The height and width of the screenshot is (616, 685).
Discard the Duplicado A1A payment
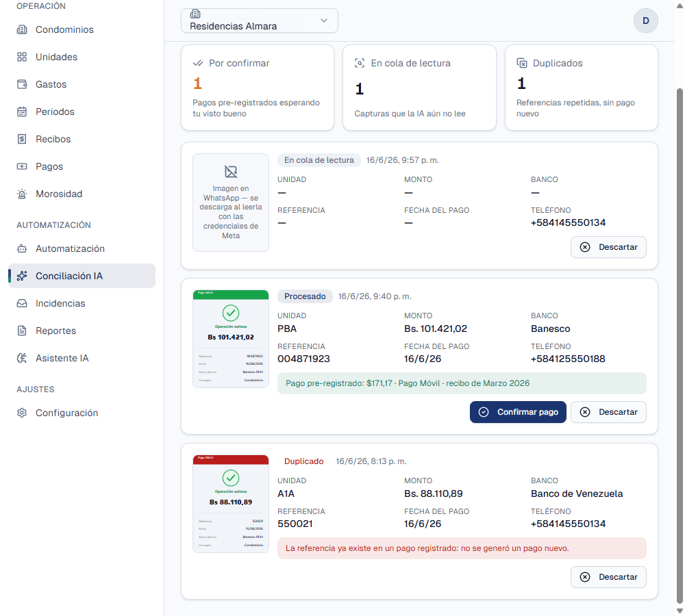click(x=608, y=577)
